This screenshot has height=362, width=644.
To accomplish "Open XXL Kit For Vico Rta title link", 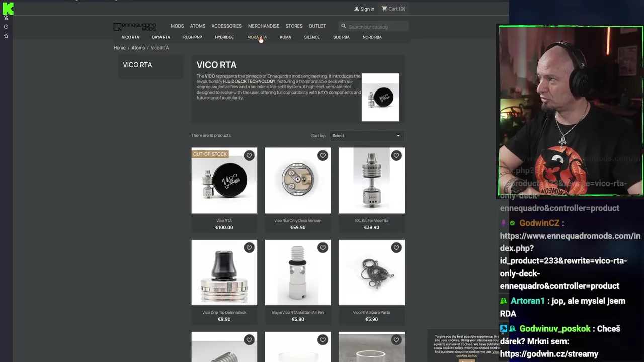I will click(x=371, y=221).
